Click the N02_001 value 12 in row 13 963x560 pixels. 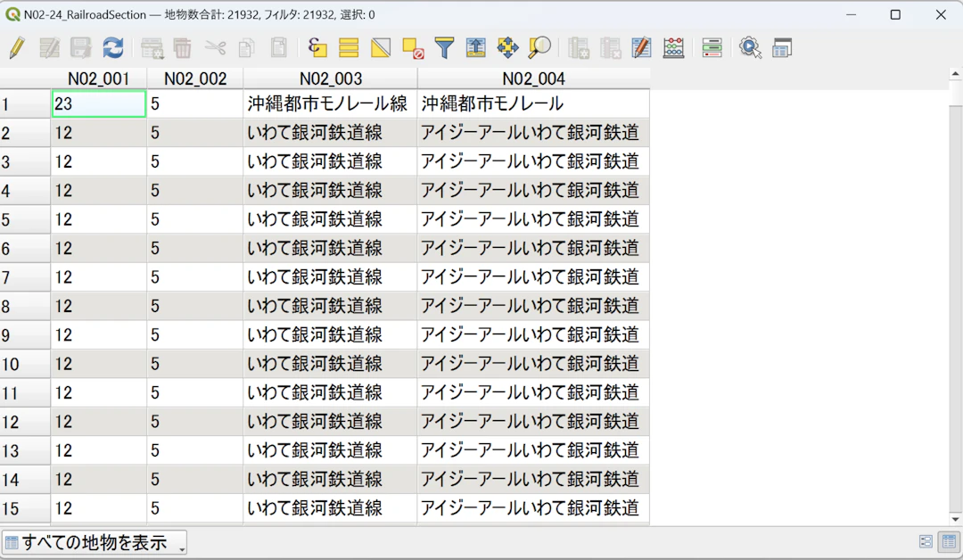pyautogui.click(x=98, y=450)
